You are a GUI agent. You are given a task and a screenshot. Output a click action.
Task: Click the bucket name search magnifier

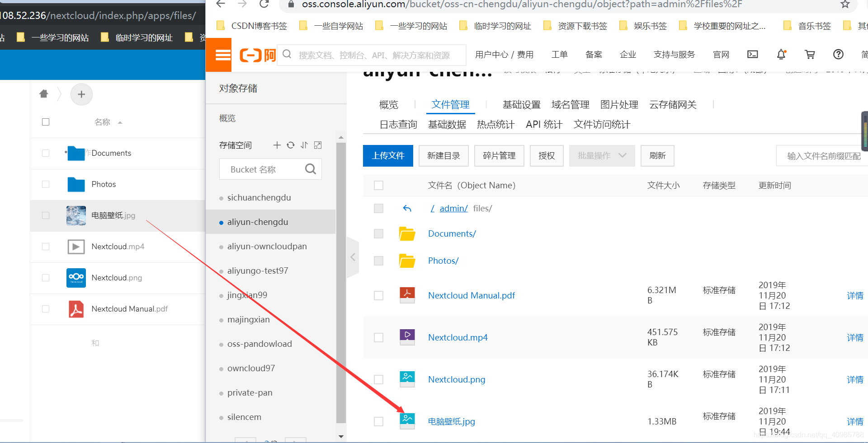pos(311,169)
